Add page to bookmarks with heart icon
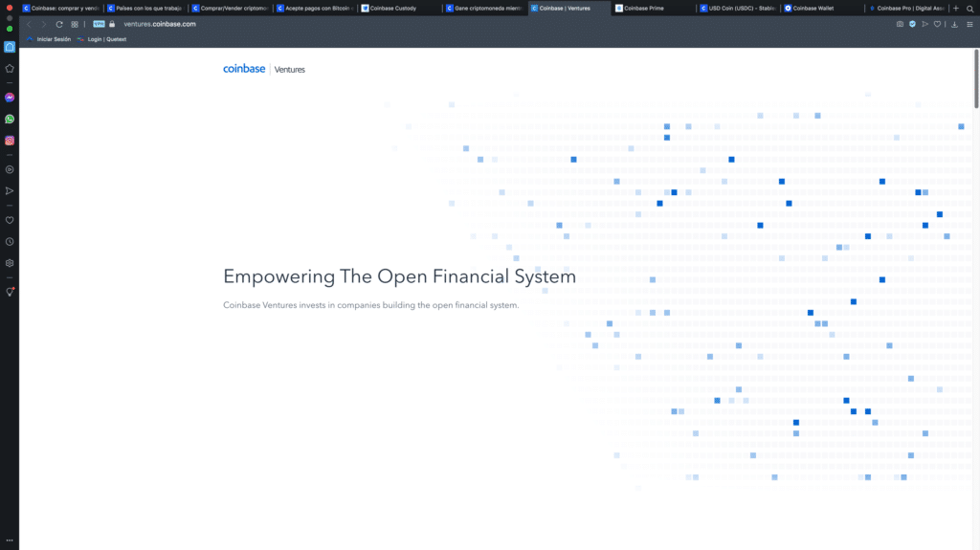Viewport: 980px width, 550px height. click(938, 24)
